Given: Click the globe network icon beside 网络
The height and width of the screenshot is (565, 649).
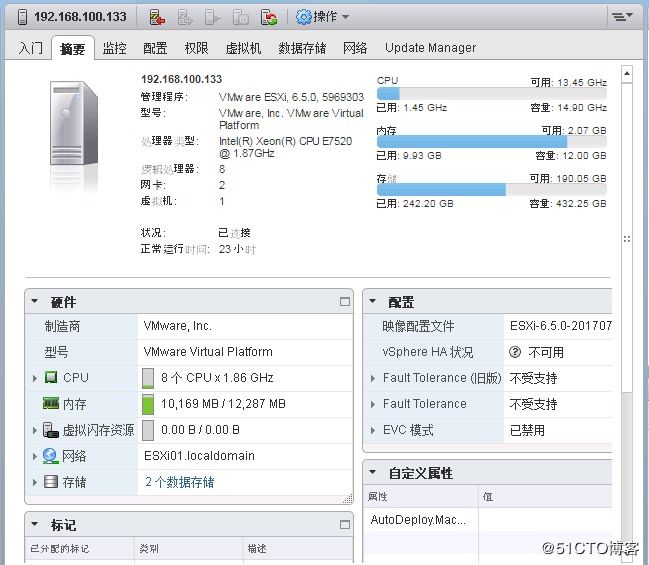Looking at the screenshot, I should click(50, 456).
